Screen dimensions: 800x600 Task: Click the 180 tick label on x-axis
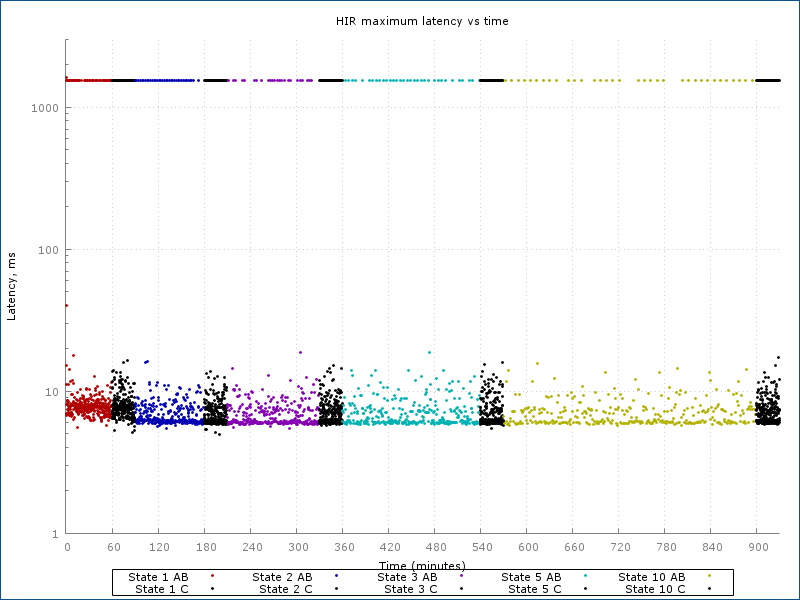tap(206, 547)
